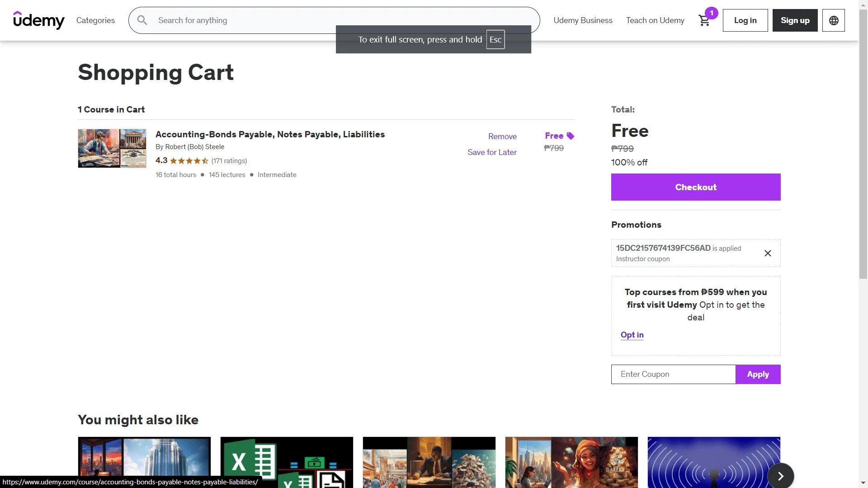Open the Categories menu

point(95,20)
